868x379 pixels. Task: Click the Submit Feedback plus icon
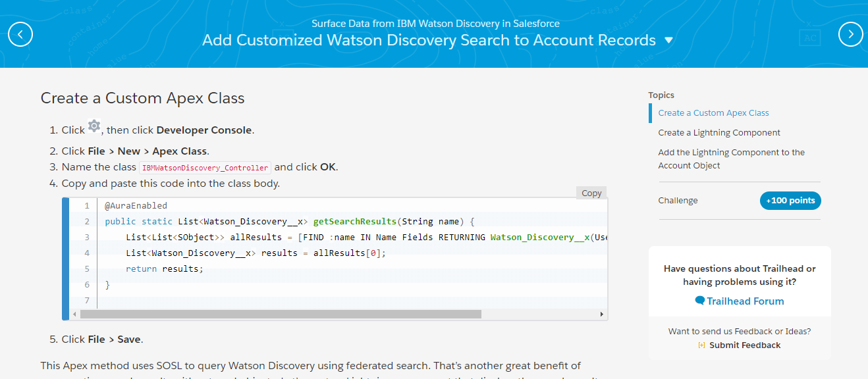pyautogui.click(x=701, y=345)
